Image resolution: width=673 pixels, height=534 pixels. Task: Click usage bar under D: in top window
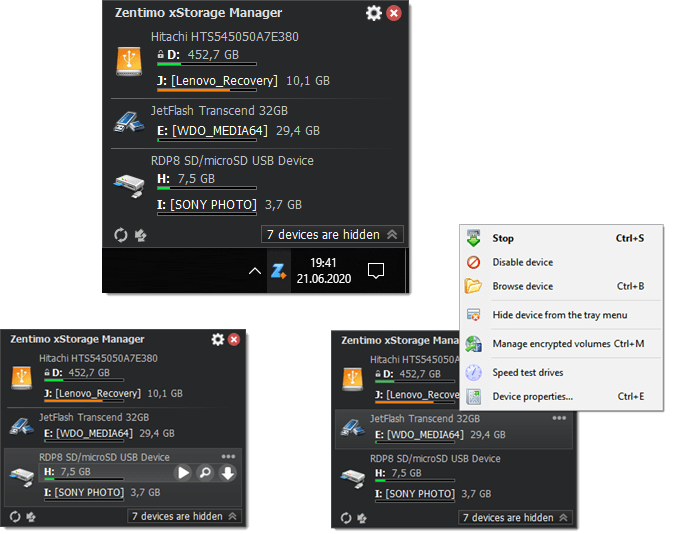click(207, 64)
